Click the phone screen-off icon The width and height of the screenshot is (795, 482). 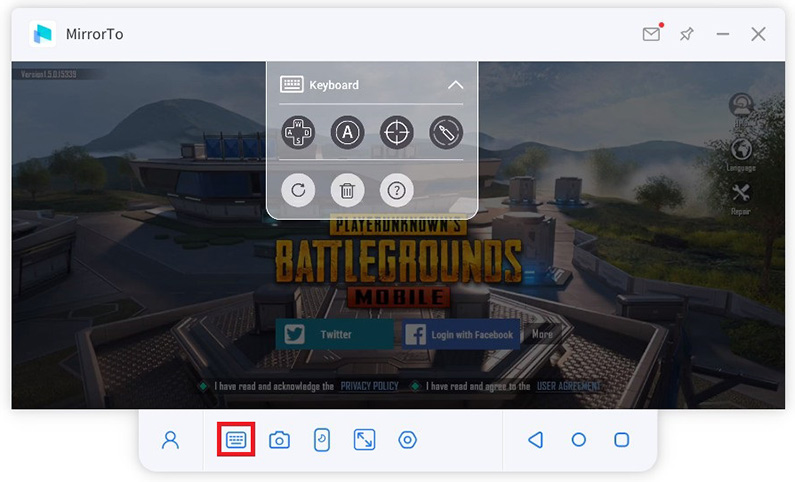pos(322,439)
